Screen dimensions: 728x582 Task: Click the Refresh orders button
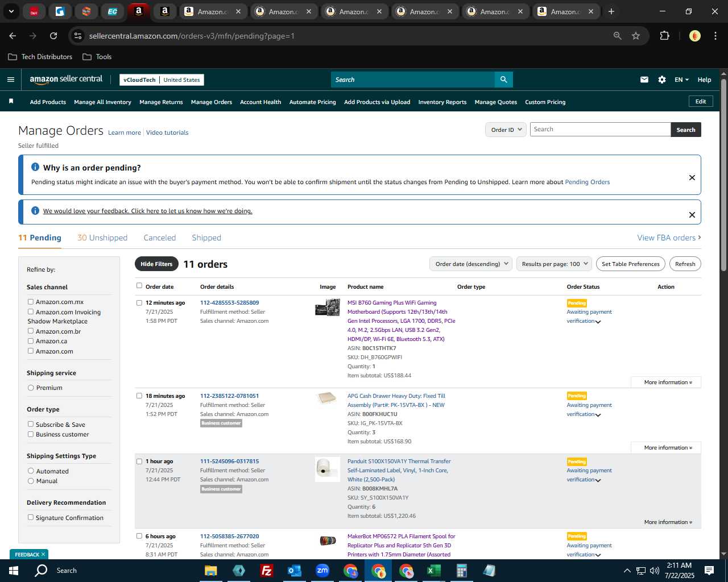(685, 264)
